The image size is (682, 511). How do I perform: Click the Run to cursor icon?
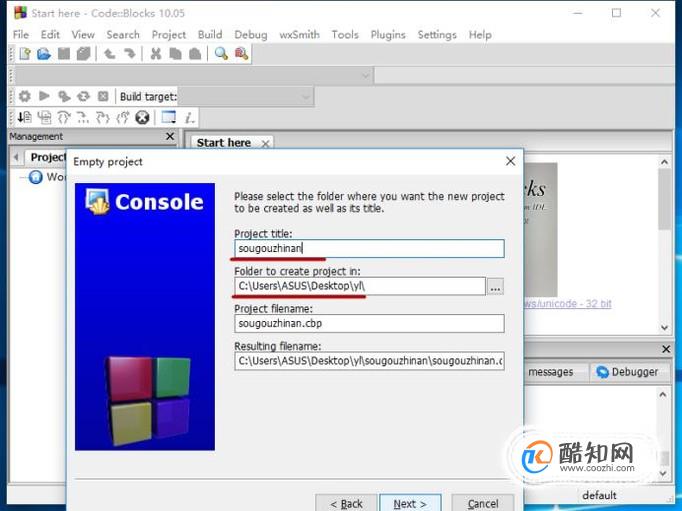44,117
